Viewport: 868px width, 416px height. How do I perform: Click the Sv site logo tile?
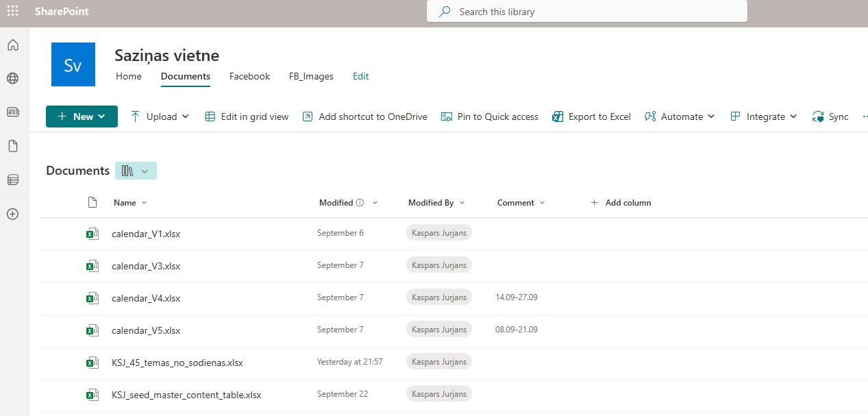[x=73, y=64]
